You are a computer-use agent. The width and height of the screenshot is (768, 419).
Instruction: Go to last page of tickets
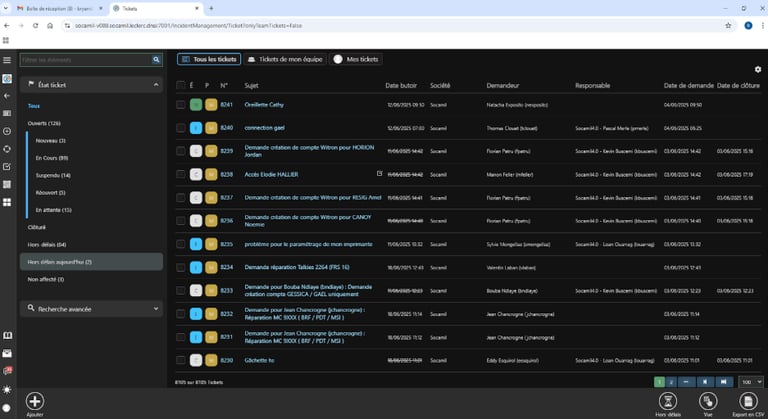723,382
